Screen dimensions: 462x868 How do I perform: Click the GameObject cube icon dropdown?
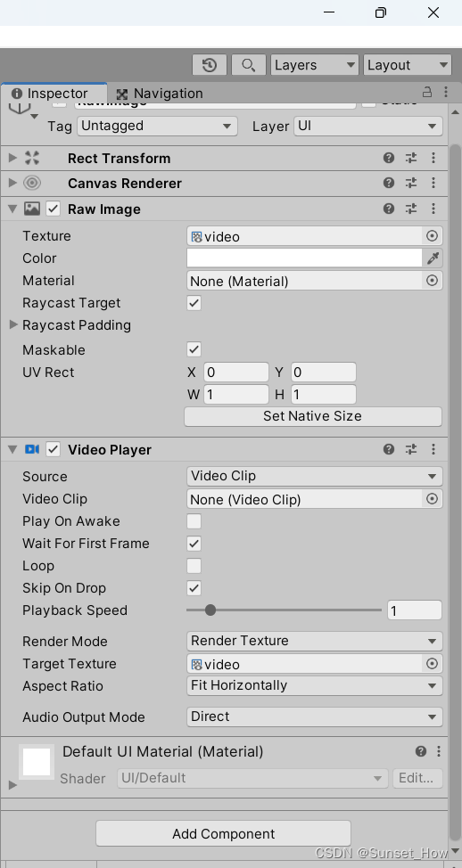point(24,109)
